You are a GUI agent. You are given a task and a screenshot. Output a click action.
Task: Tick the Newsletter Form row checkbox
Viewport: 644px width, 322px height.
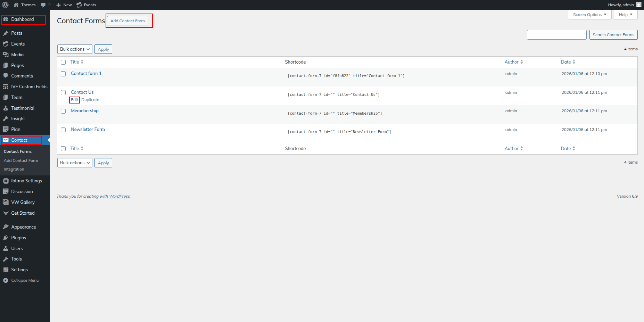pyautogui.click(x=63, y=130)
